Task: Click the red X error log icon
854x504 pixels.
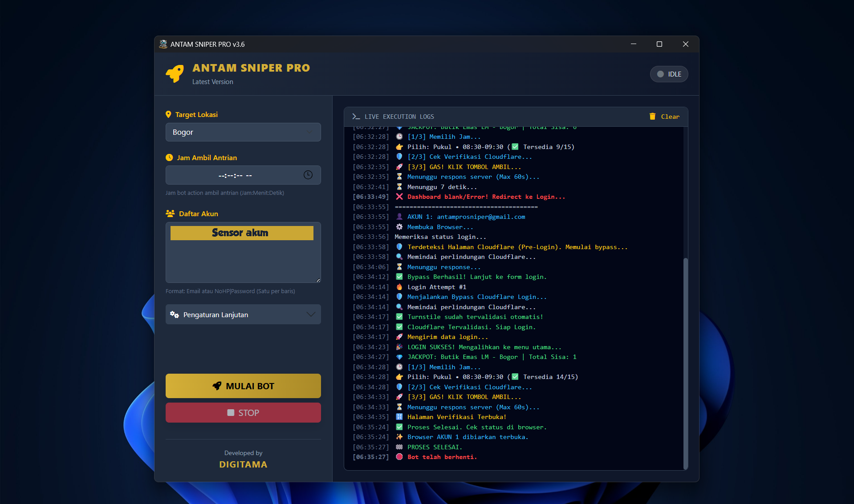Action: click(x=399, y=197)
